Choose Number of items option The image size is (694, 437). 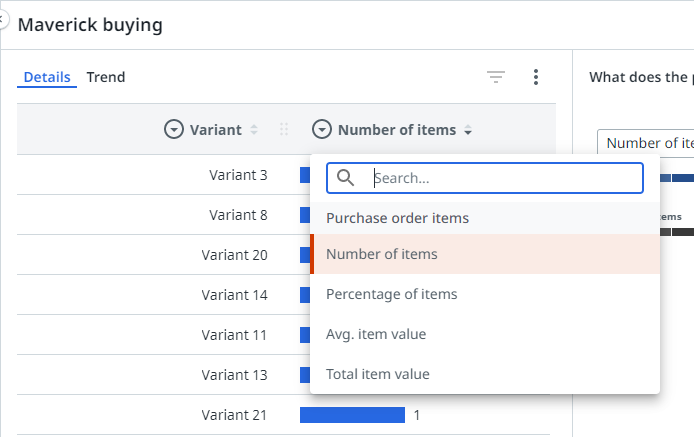382,254
